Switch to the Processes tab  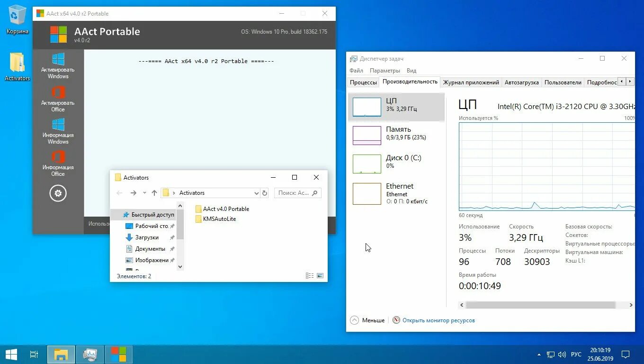tap(363, 82)
